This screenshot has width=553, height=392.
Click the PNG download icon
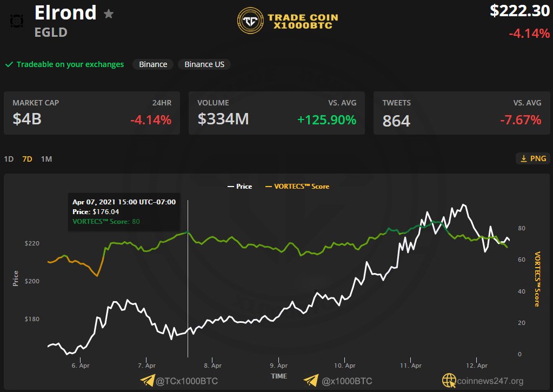point(524,158)
